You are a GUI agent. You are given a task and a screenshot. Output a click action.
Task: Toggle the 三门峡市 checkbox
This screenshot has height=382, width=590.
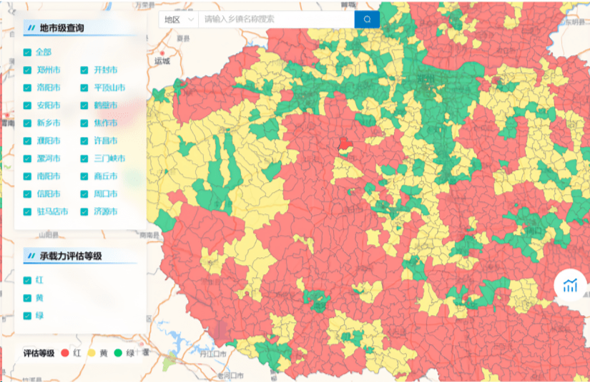click(84, 158)
